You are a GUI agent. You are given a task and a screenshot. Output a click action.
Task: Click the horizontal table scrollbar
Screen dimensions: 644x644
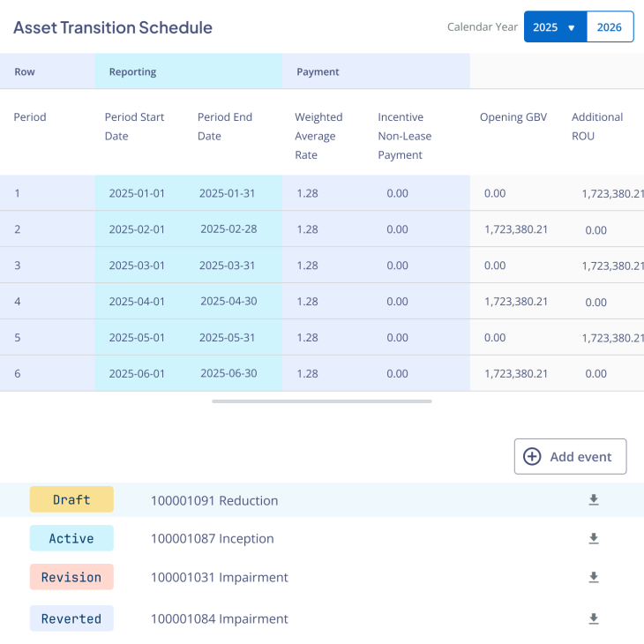pos(322,401)
